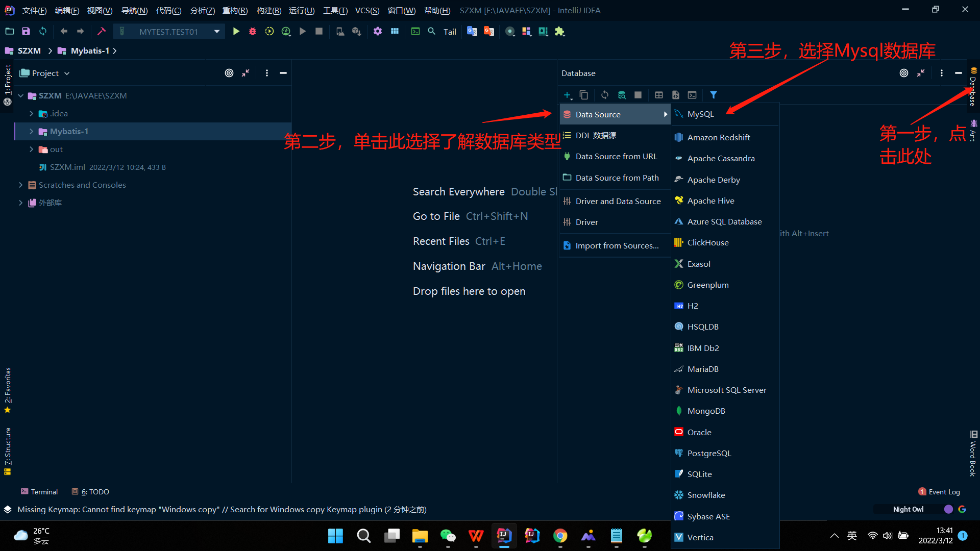Click Data Source from Path entry
This screenshot has height=551, width=980.
coord(615,178)
